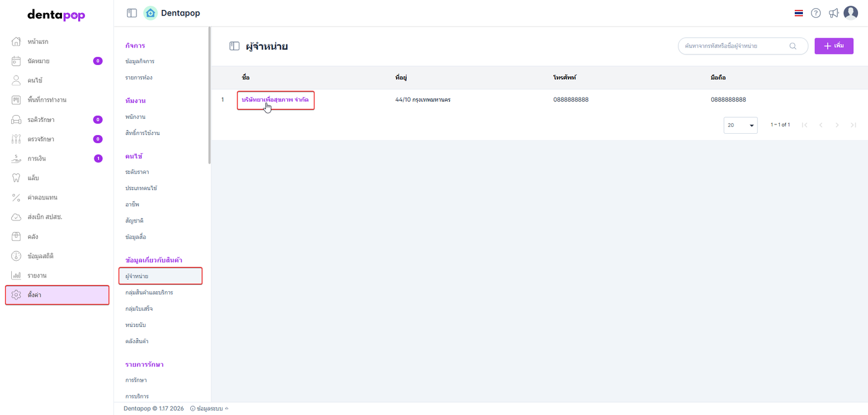Click the นัดหมาย count badge
The height and width of the screenshot is (415, 868).
(x=98, y=61)
